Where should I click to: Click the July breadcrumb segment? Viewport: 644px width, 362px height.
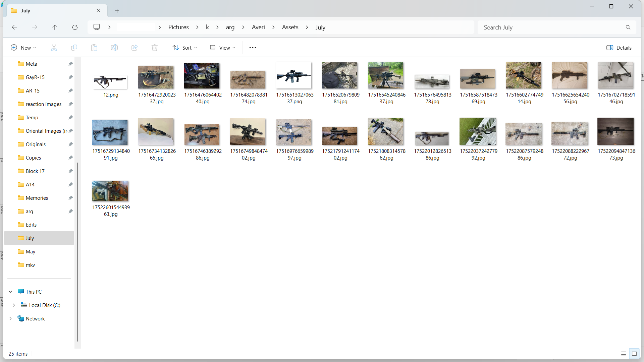click(x=320, y=27)
